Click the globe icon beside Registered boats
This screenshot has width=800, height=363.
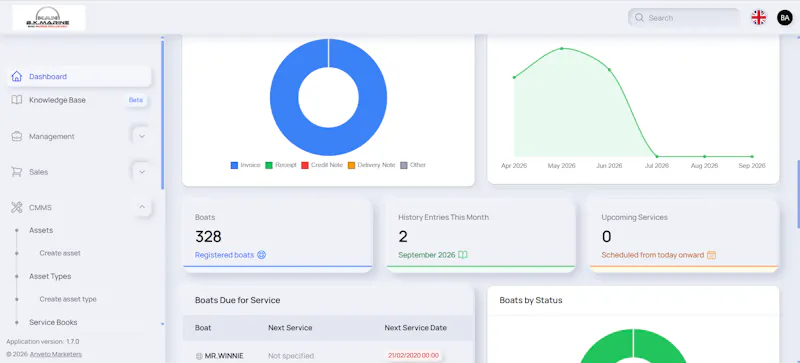point(261,255)
